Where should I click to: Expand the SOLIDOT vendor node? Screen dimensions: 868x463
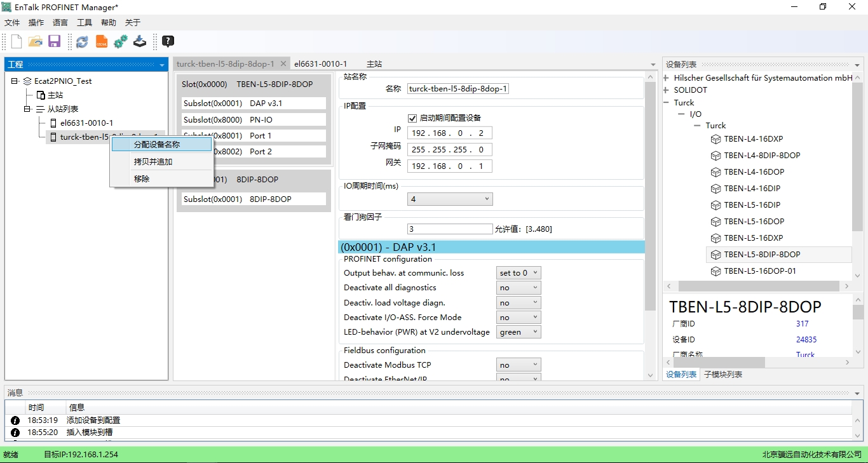[x=667, y=90]
